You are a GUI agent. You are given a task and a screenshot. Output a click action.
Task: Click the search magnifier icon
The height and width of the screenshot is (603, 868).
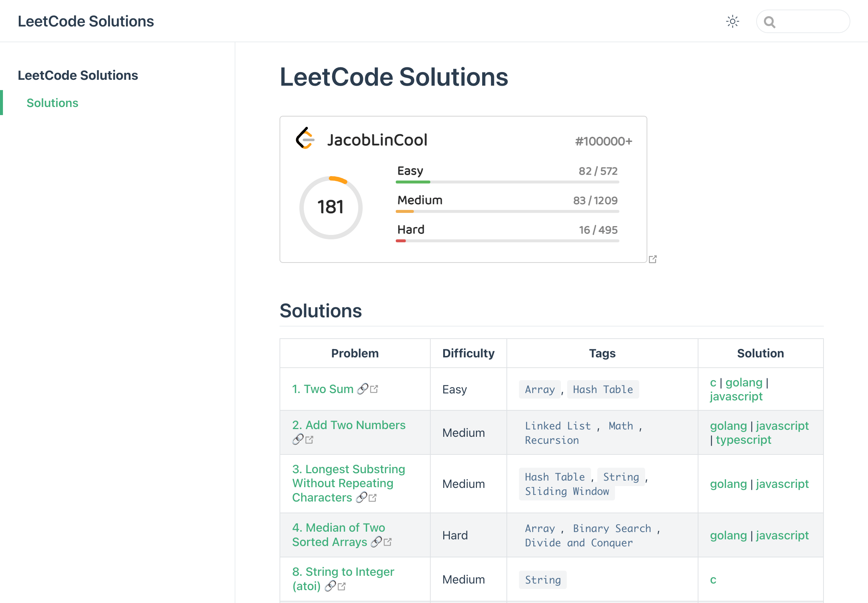769,22
